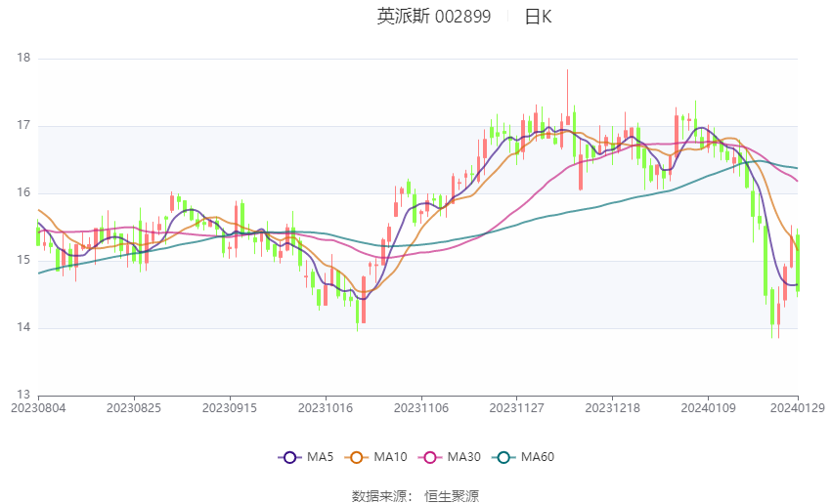The width and height of the screenshot is (831, 504).
Task: Toggle the MA5 legend series
Action: tap(306, 457)
